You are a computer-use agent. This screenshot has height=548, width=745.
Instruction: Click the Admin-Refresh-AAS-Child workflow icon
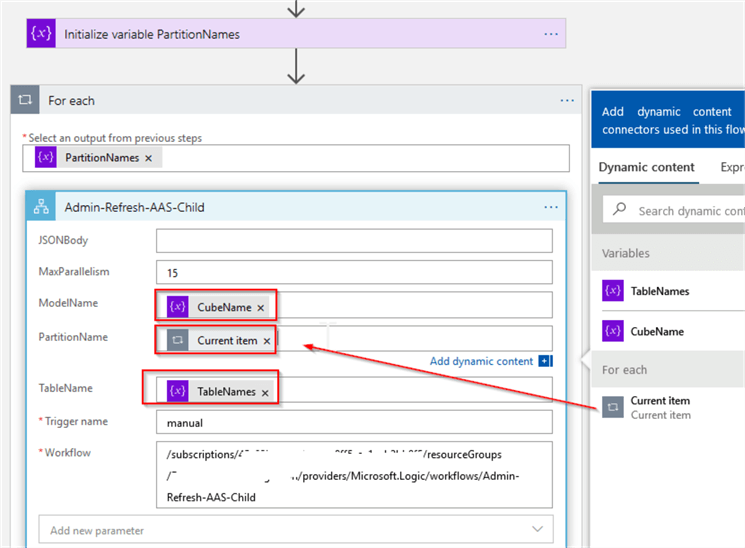(42, 207)
